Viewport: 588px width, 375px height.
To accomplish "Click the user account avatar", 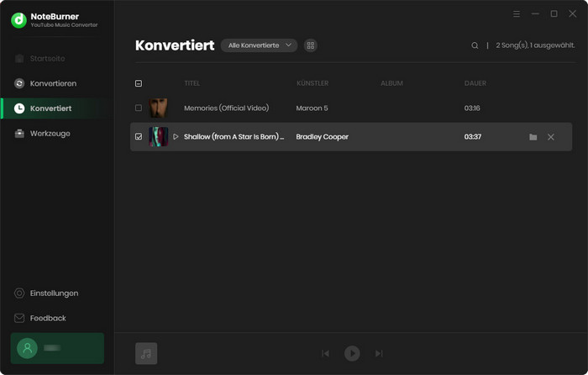I will 28,348.
